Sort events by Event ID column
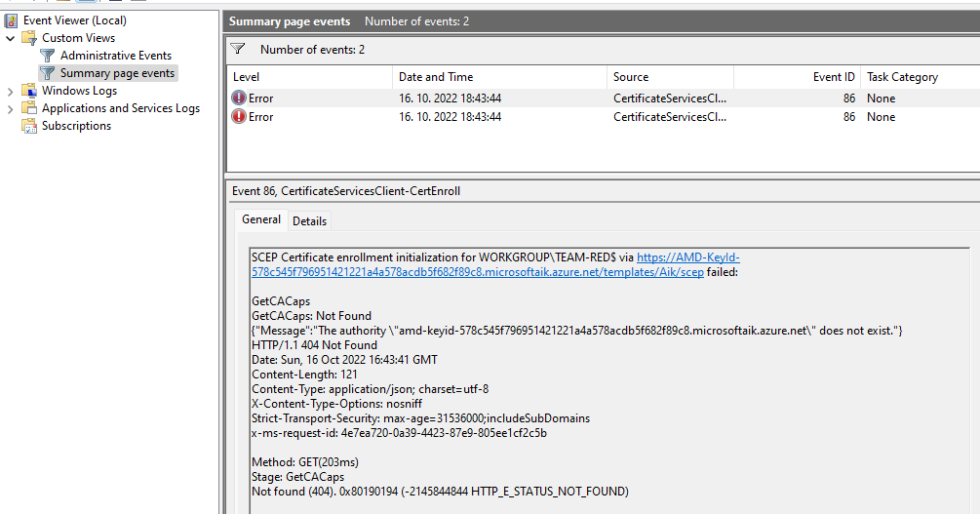Image resolution: width=980 pixels, height=514 pixels. pos(797,77)
